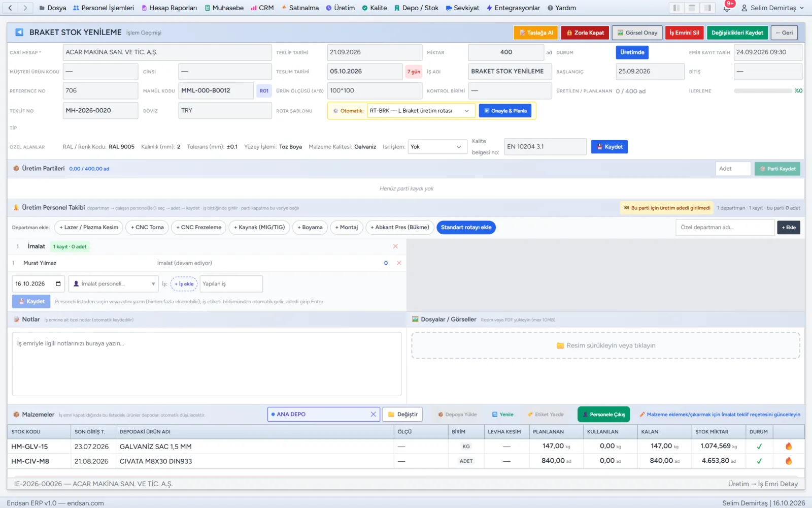Click the green check in the HM-CIV-M8 row
Viewport: 812px width, 508px height.
pyautogui.click(x=759, y=461)
